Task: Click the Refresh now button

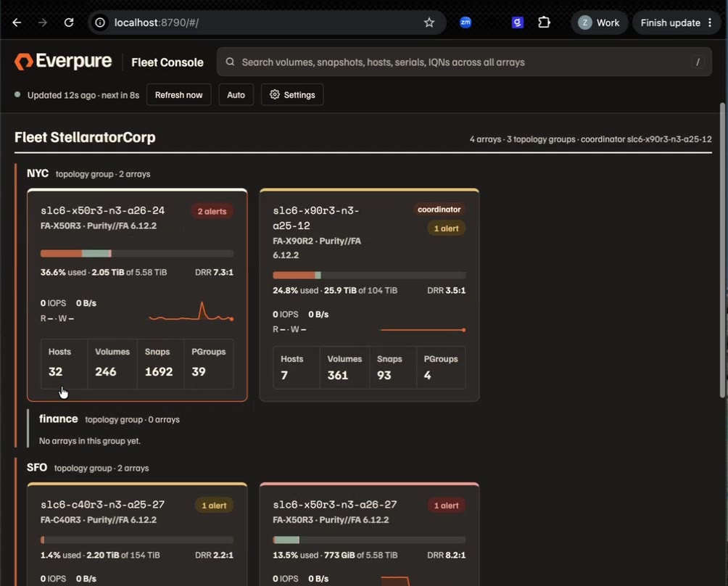Action: (x=179, y=95)
